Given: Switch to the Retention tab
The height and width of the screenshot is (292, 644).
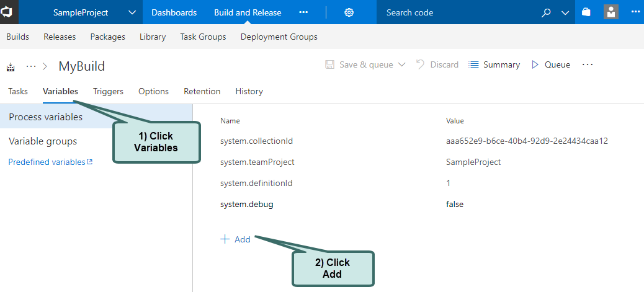Looking at the screenshot, I should [x=202, y=91].
